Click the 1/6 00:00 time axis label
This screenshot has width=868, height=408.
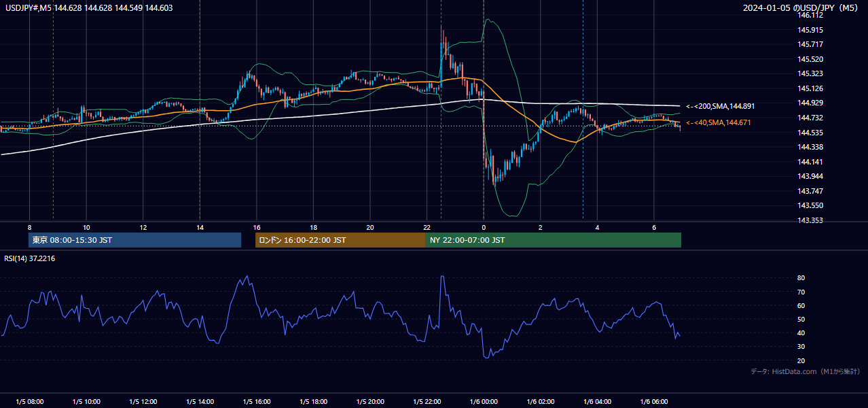pos(484,402)
